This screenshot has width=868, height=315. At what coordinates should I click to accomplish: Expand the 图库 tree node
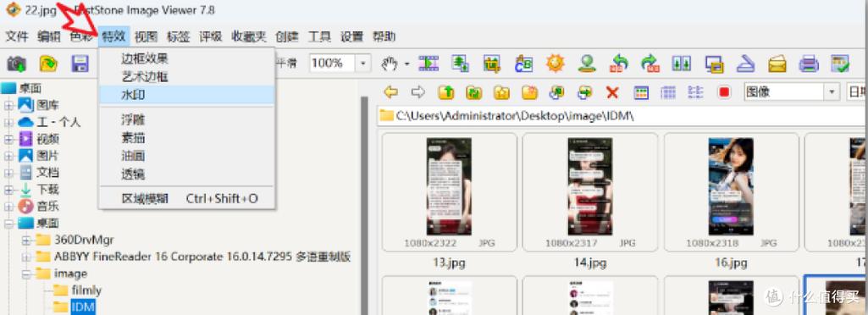coord(8,105)
